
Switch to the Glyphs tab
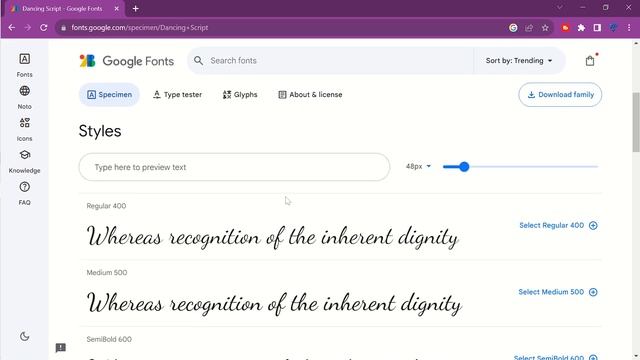click(x=240, y=95)
